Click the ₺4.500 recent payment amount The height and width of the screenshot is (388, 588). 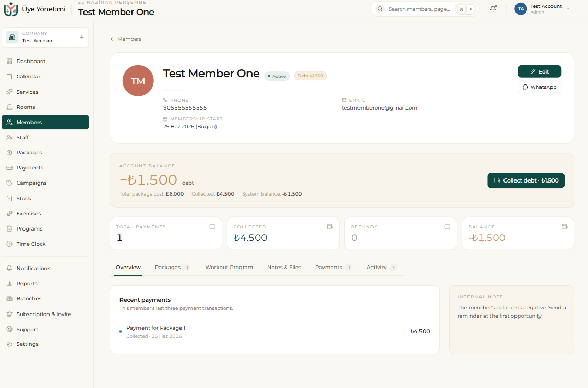[420, 331]
